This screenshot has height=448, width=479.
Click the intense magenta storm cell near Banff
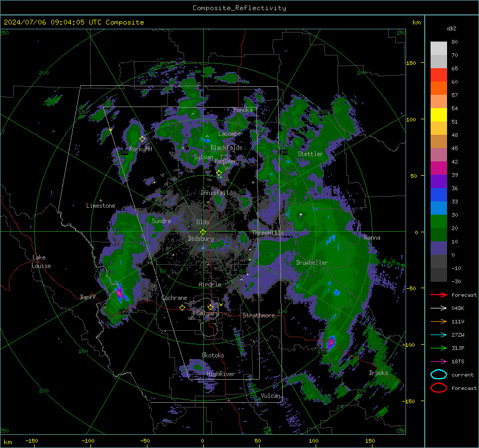pyautogui.click(x=119, y=293)
